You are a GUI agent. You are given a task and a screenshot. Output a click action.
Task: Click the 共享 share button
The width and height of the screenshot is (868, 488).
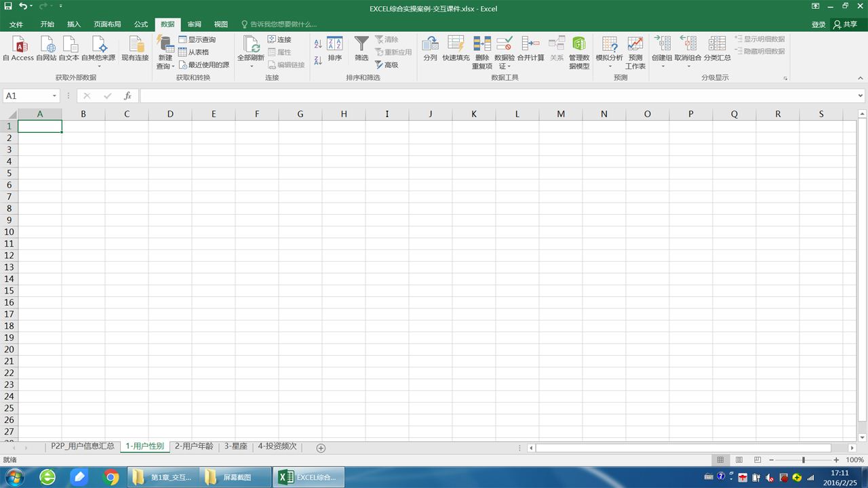[846, 24]
